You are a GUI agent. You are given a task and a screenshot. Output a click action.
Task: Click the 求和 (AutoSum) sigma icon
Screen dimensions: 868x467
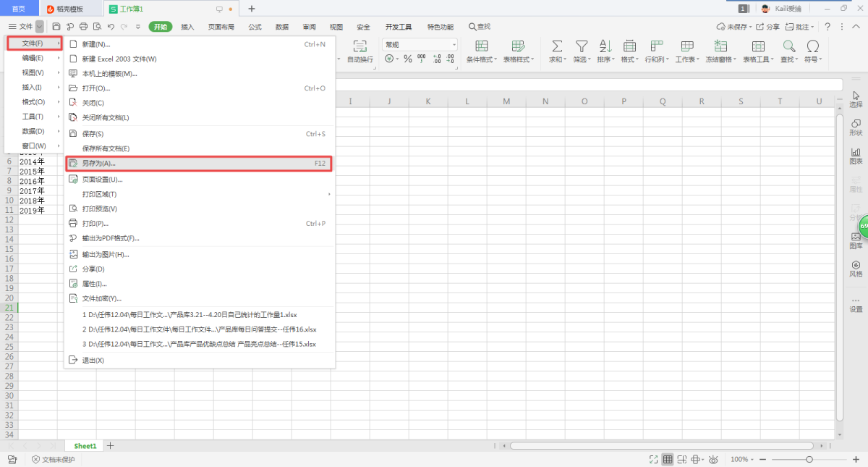pyautogui.click(x=557, y=46)
